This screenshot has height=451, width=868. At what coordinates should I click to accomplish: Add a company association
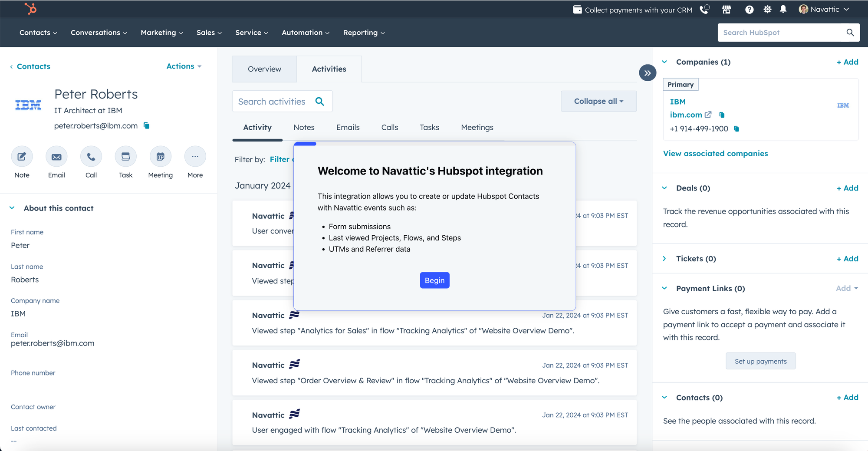tap(847, 62)
